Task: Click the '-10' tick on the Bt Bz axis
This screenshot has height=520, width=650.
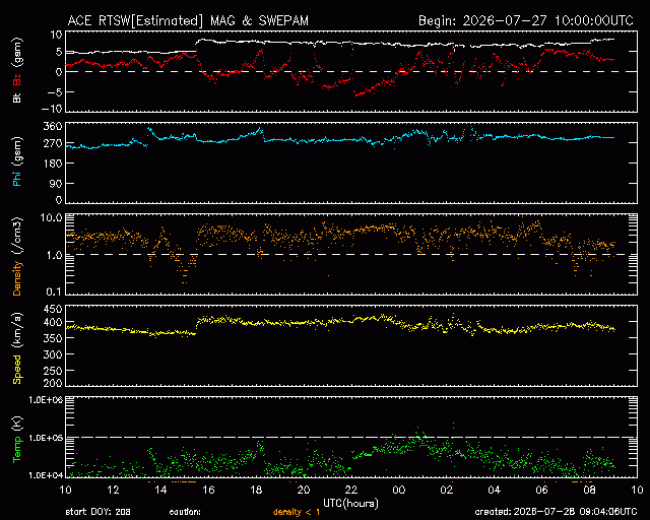Action: [x=51, y=109]
